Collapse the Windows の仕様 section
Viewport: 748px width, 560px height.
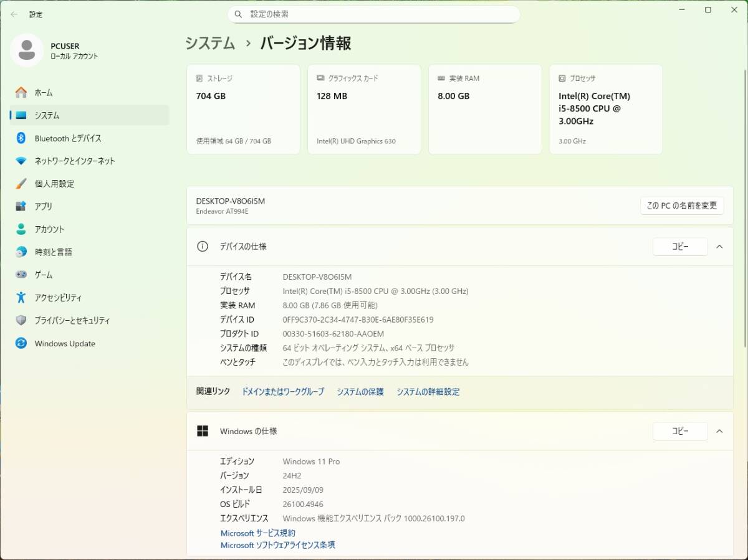pos(720,431)
